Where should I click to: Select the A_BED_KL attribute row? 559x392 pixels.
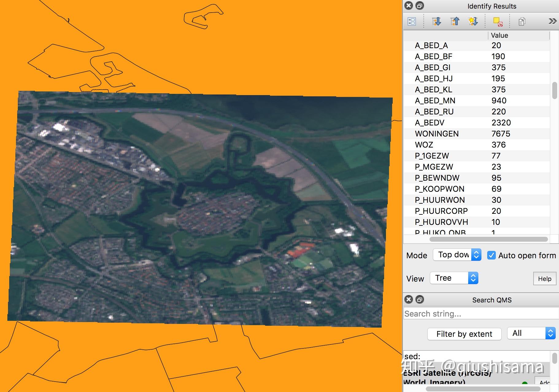(476, 90)
